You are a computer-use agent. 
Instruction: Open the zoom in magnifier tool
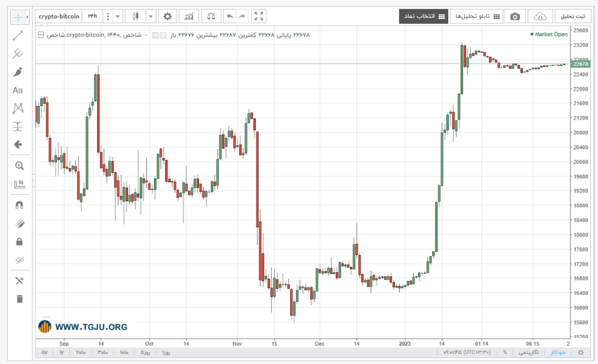click(19, 166)
